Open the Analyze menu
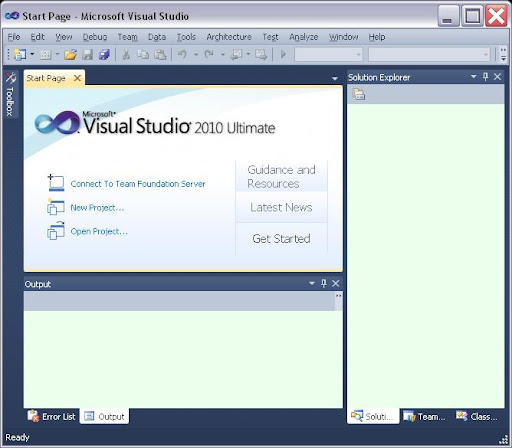 click(x=304, y=37)
